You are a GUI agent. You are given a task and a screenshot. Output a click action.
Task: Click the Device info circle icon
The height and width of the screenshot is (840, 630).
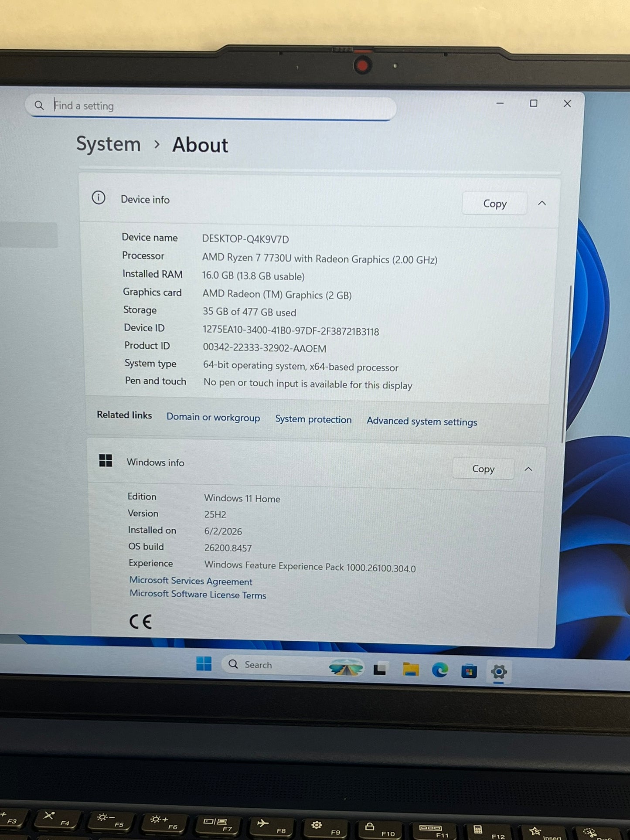pyautogui.click(x=99, y=198)
